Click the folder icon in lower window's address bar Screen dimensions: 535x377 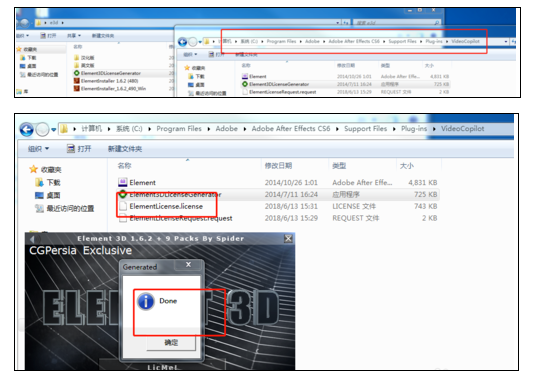(64, 129)
